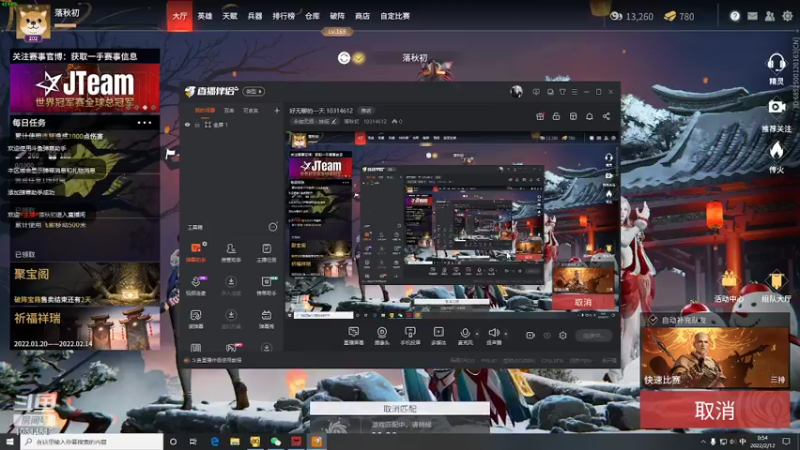Open 读弹幕 tool in the toolbox
This screenshot has height=450, width=800.
click(x=196, y=318)
